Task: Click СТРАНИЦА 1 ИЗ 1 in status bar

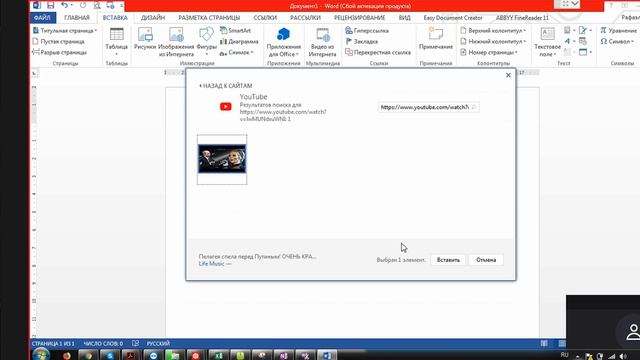Action: tap(53, 344)
